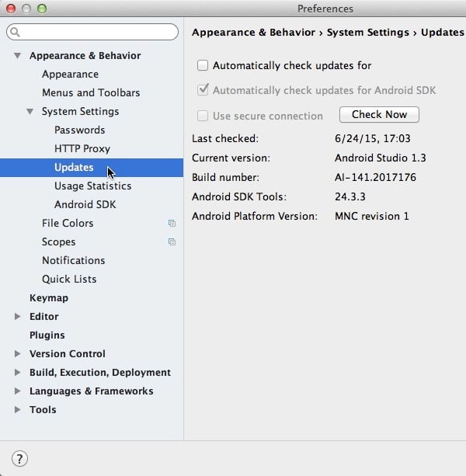Image resolution: width=466 pixels, height=476 pixels.
Task: Click the 'Android Studio 1.3' version value
Action: (x=380, y=158)
